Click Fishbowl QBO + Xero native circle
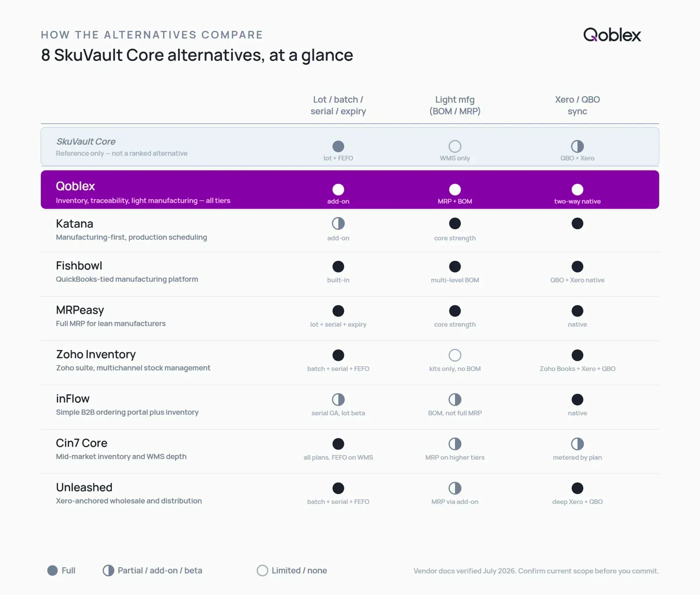The image size is (700, 595). 577,266
